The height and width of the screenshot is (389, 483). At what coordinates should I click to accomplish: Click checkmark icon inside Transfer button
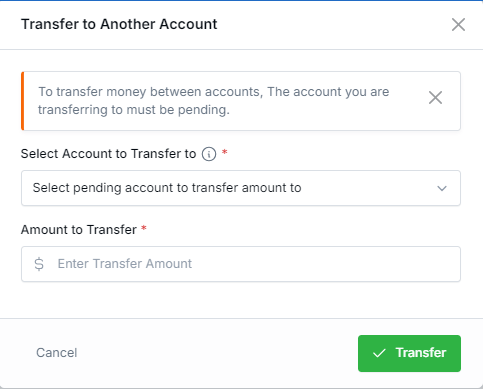click(x=379, y=353)
